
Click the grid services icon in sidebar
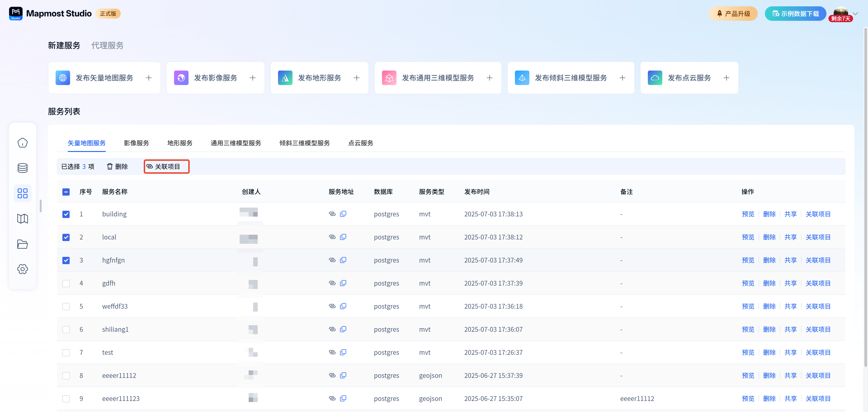click(x=23, y=193)
